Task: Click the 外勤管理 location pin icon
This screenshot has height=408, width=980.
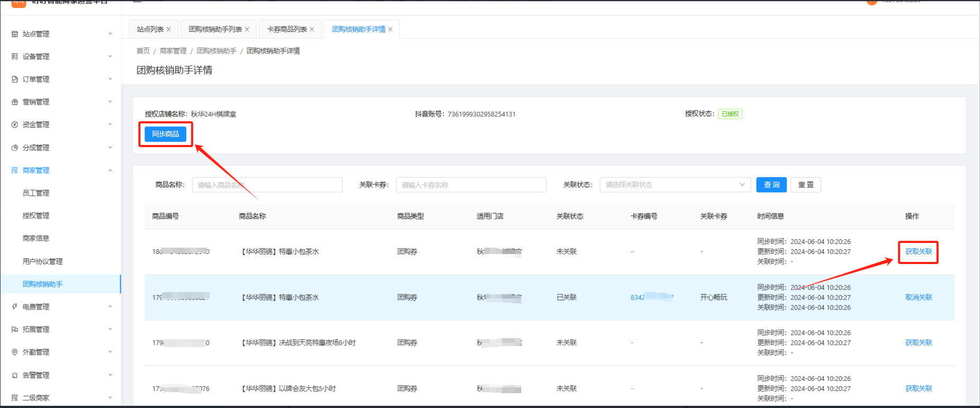Action: click(x=15, y=352)
